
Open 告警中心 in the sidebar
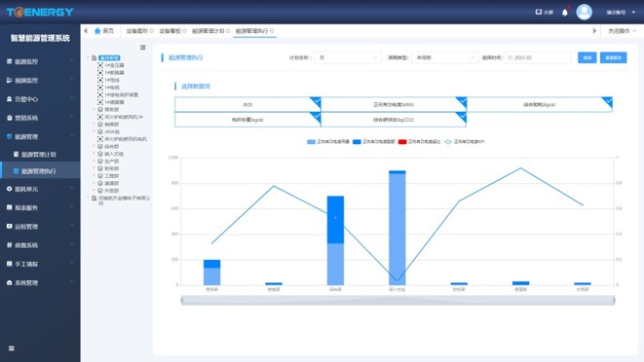[40, 99]
